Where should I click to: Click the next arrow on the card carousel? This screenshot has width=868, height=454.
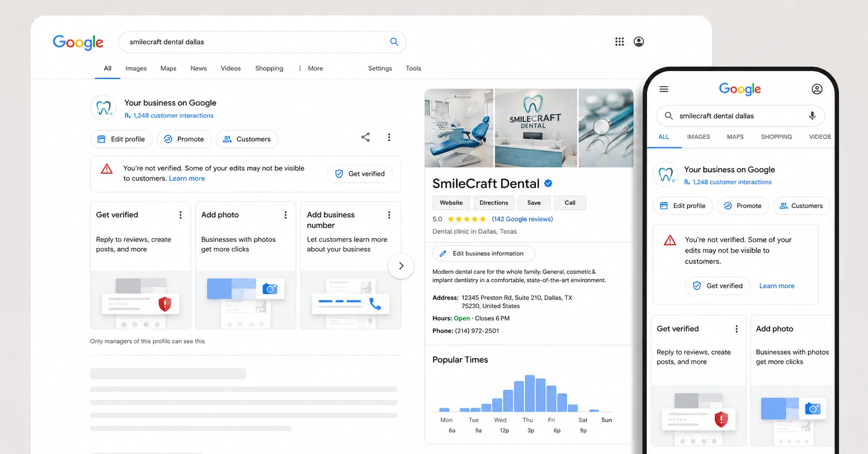tap(401, 266)
